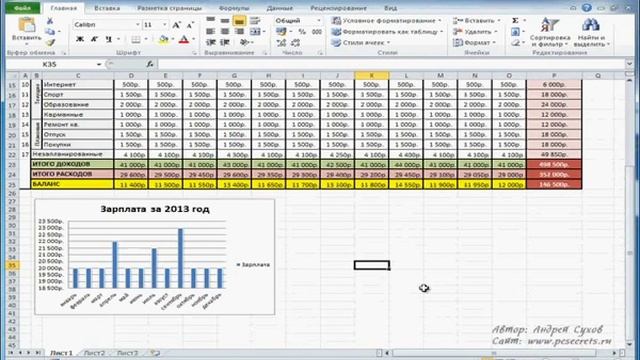Click the Paste (Вставить) clipboard icon
640x360 pixels.
pos(26,25)
